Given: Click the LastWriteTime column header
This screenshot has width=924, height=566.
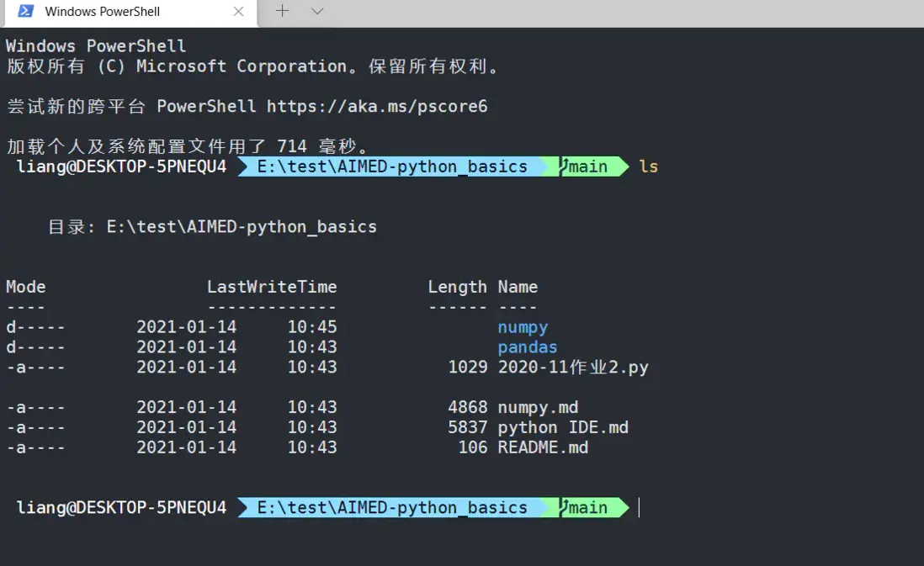Looking at the screenshot, I should 272,287.
